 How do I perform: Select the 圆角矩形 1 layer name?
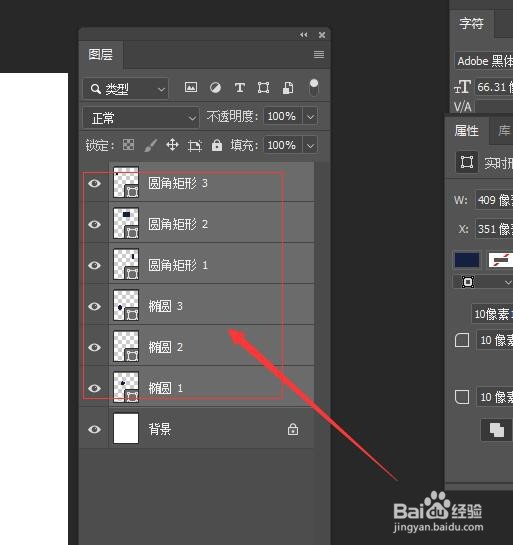pos(178,265)
